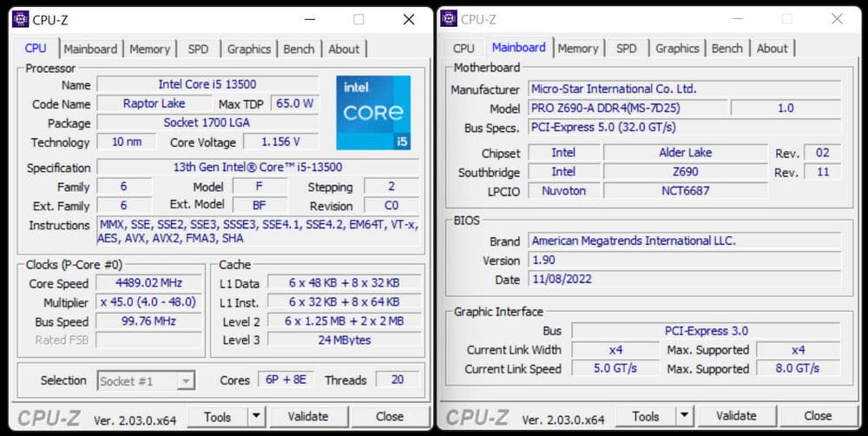Open Memory tab in the right window
The width and height of the screenshot is (868, 436).
pos(578,48)
